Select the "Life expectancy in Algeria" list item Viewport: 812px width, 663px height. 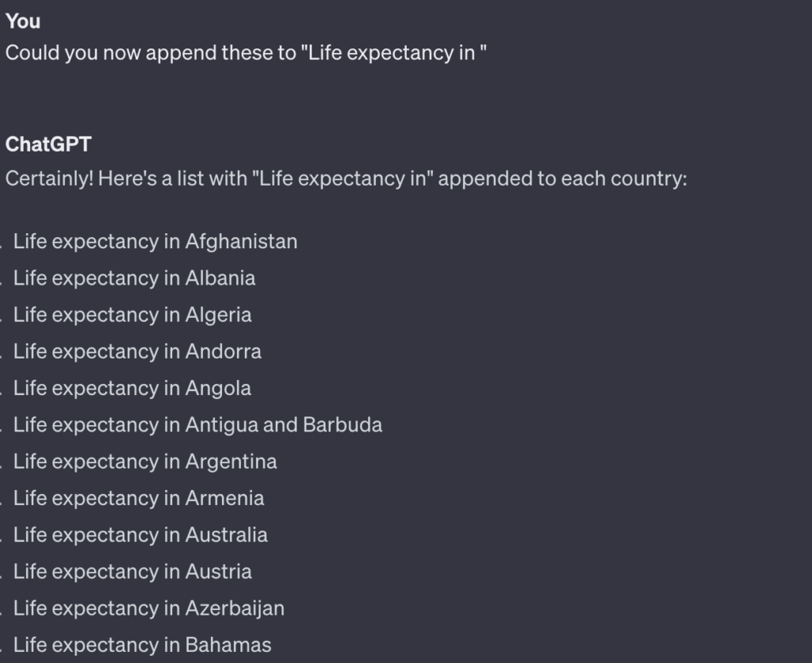[x=132, y=315]
